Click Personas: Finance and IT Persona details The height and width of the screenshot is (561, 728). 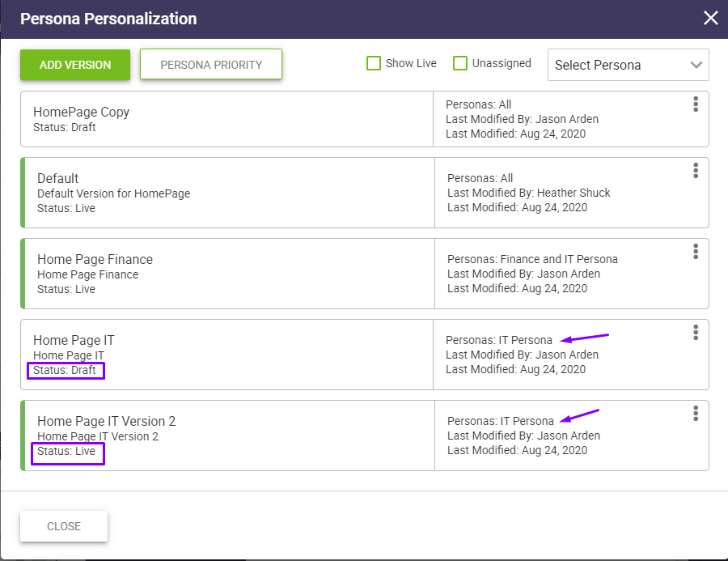[x=532, y=259]
